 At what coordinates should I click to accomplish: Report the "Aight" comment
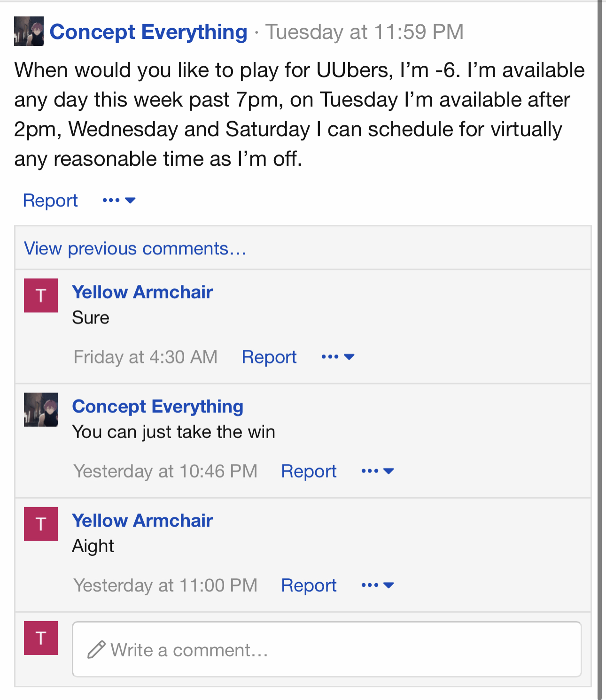(x=309, y=585)
